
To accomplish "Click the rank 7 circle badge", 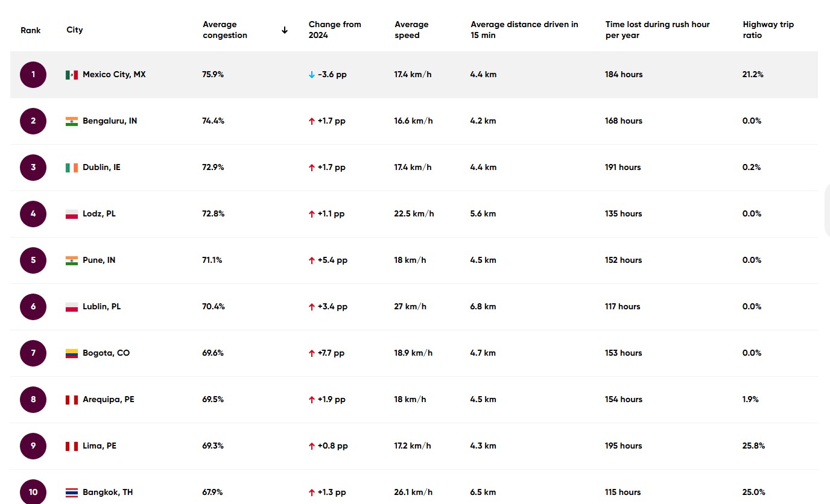I will click(33, 353).
